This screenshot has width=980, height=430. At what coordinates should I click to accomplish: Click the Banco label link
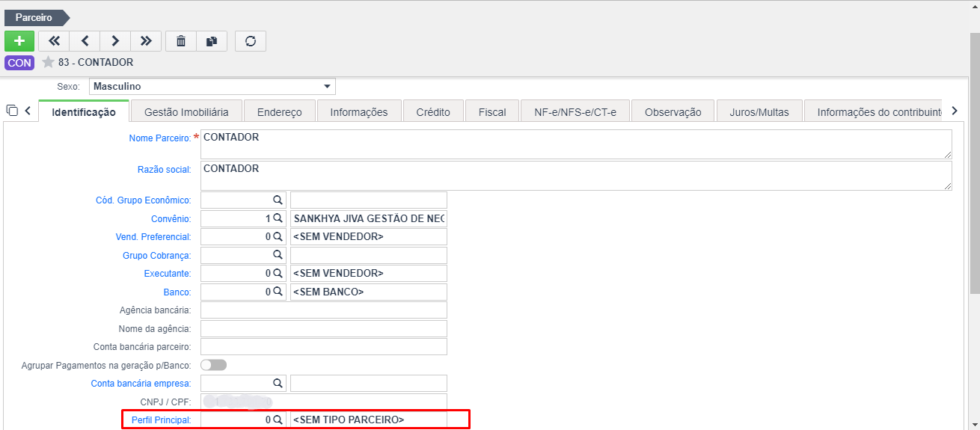[177, 292]
